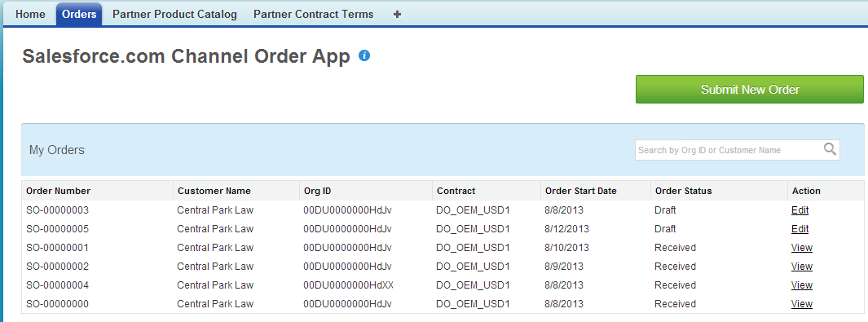Click the Order Start Date column header
The width and height of the screenshot is (868, 322).
(x=580, y=191)
